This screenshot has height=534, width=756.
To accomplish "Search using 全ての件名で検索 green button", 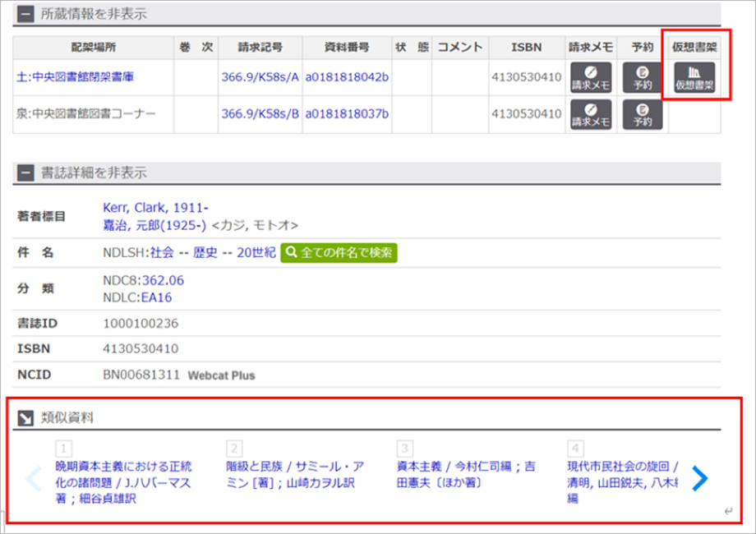I will [339, 252].
